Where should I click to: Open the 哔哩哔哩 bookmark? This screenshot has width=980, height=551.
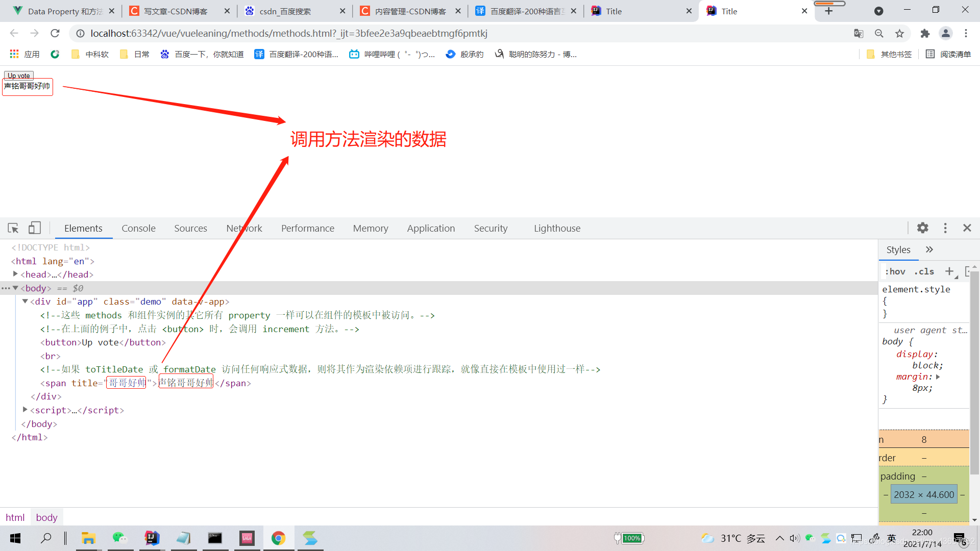pos(391,54)
